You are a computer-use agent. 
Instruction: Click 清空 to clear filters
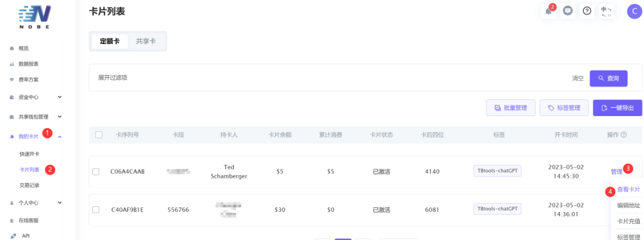click(578, 79)
